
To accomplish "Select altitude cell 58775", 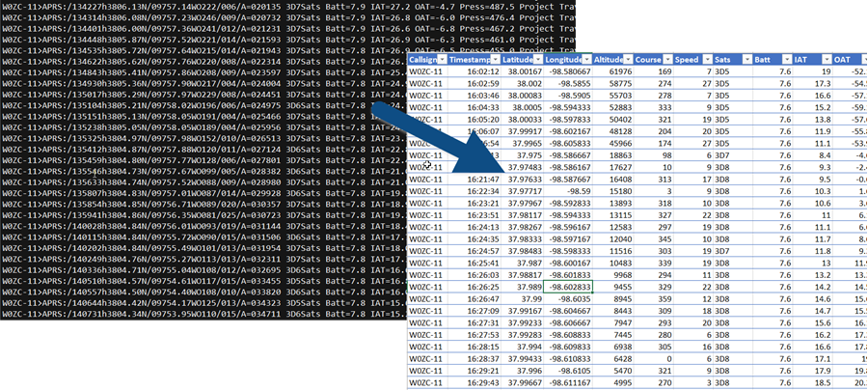I will [612, 83].
